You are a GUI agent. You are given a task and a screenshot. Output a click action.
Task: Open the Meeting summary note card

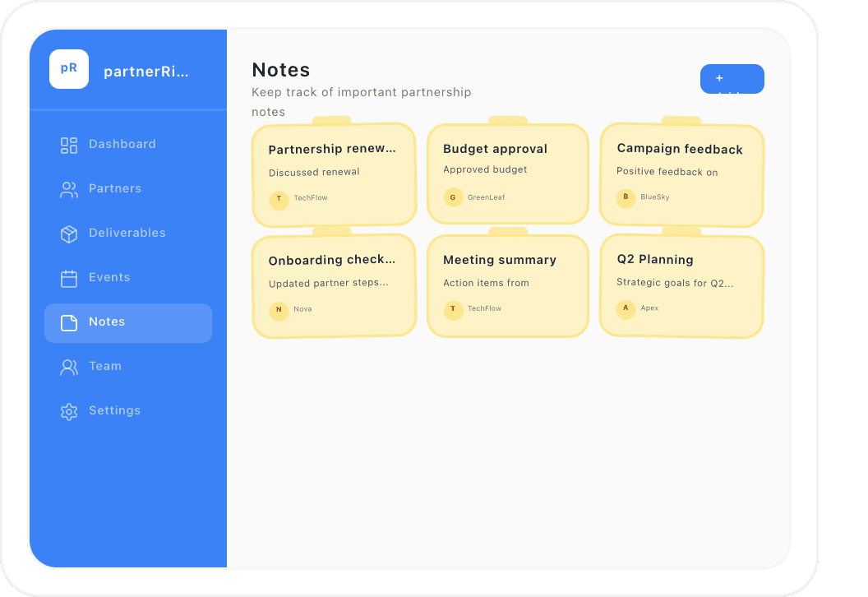click(x=508, y=286)
